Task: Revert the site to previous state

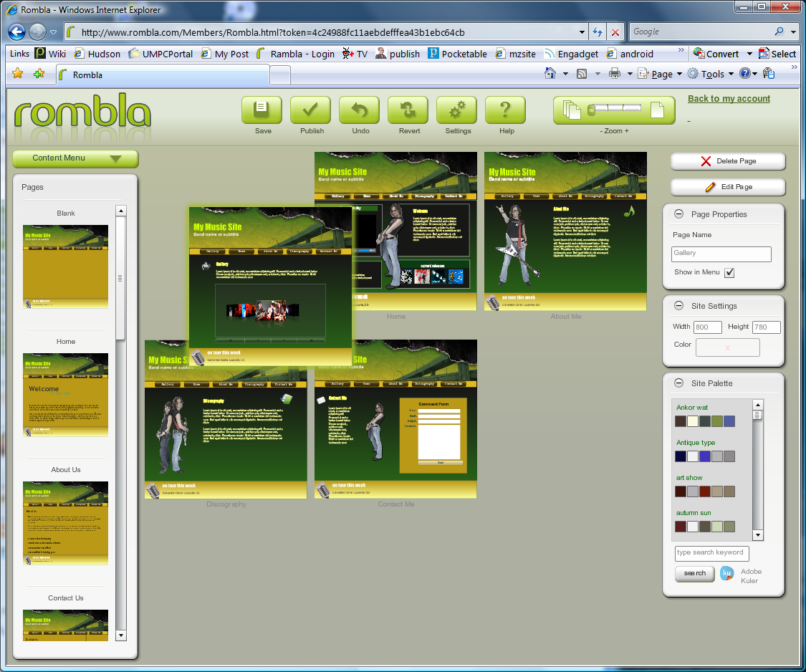Action: [x=408, y=110]
